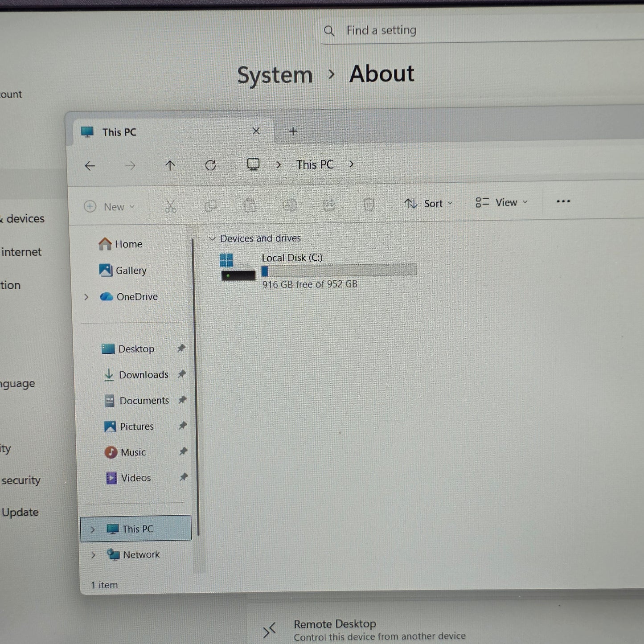Open the Downloads folder icon

[x=109, y=375]
